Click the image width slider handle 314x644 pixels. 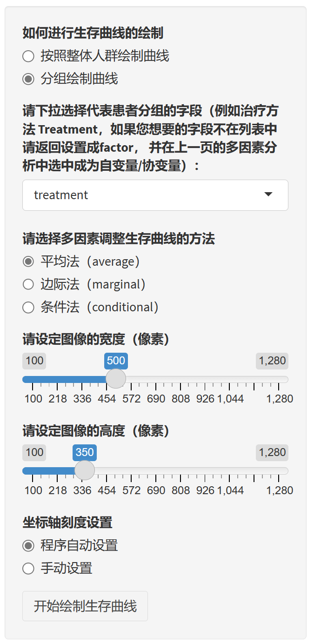click(x=116, y=379)
